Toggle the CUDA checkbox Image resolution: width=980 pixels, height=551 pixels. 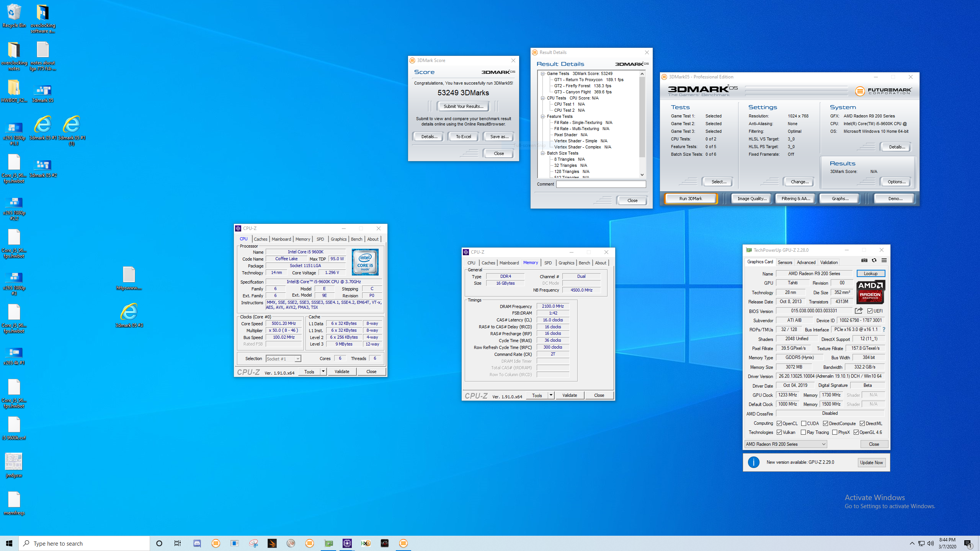pos(804,424)
